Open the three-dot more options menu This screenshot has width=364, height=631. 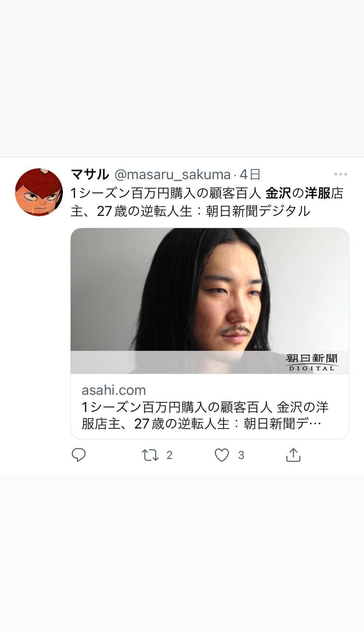click(340, 174)
